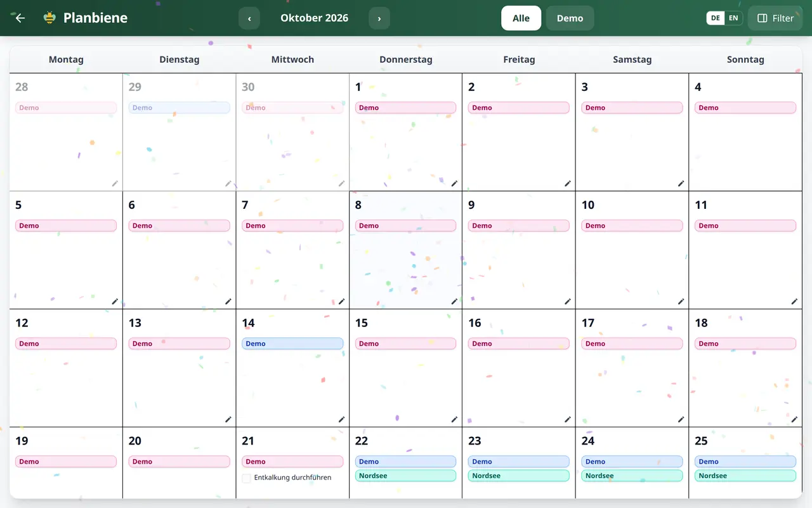Click the Planbiene bee logo
Viewport: 812px width, 508px height.
pos(49,18)
